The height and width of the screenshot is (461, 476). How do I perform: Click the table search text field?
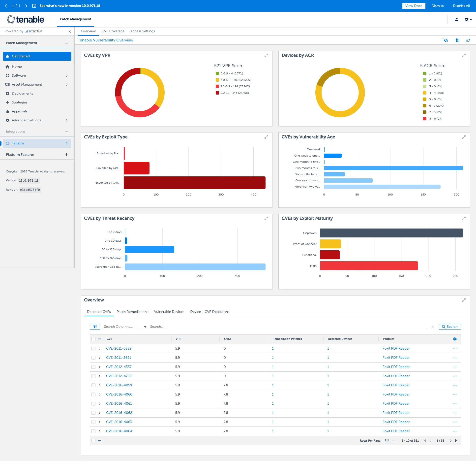288,327
